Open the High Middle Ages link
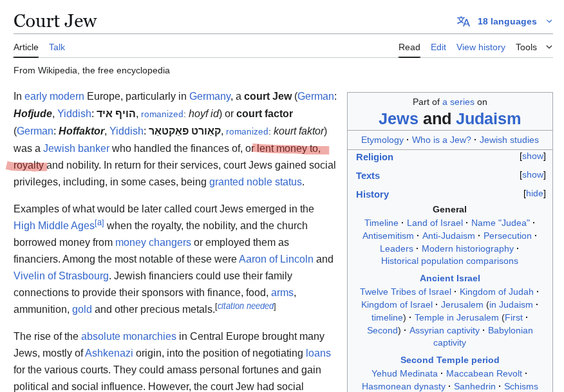This screenshot has height=392, width=564. [54, 225]
